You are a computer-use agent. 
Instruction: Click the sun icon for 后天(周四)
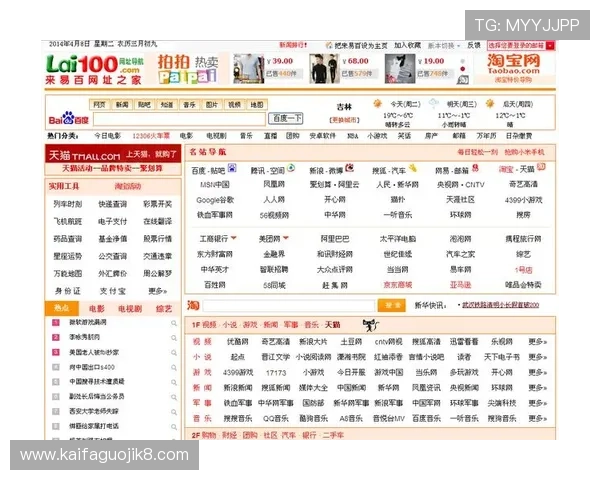coord(490,103)
